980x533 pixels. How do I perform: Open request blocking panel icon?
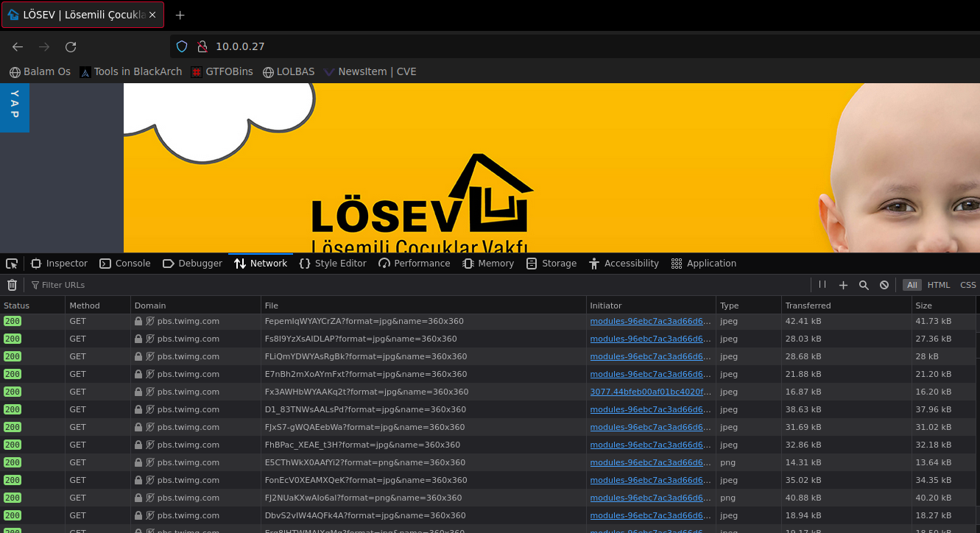884,285
